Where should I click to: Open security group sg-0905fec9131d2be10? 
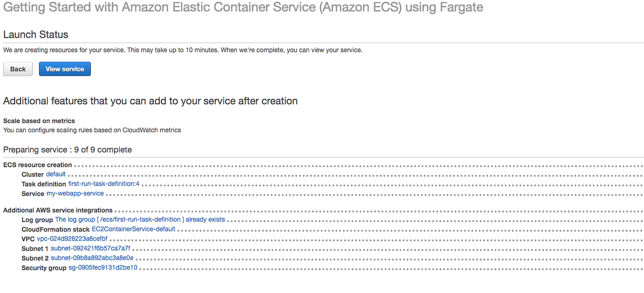pyautogui.click(x=103, y=268)
